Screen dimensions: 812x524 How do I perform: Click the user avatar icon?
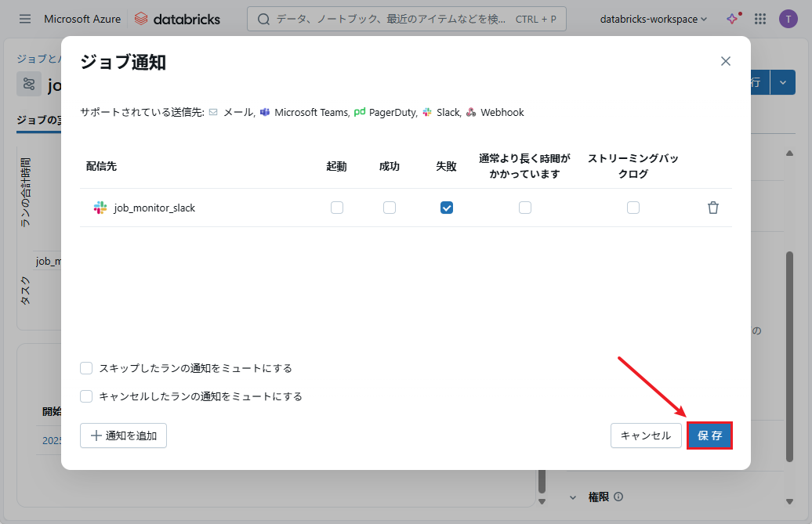pos(788,19)
